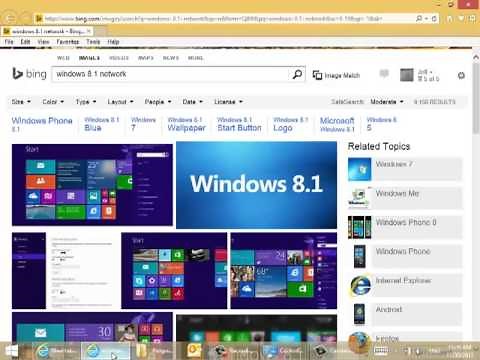Click the page scrollbar up arrow

[x=476, y=58]
